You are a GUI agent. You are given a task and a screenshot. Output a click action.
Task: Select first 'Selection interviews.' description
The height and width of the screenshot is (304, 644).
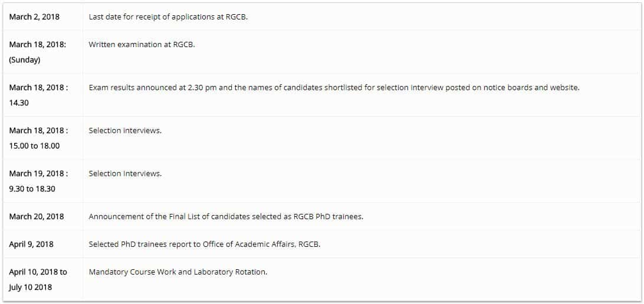(125, 130)
